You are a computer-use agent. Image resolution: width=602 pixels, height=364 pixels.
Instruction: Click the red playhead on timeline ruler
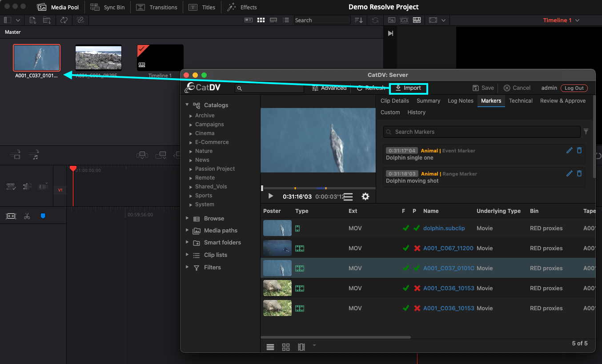tap(73, 168)
